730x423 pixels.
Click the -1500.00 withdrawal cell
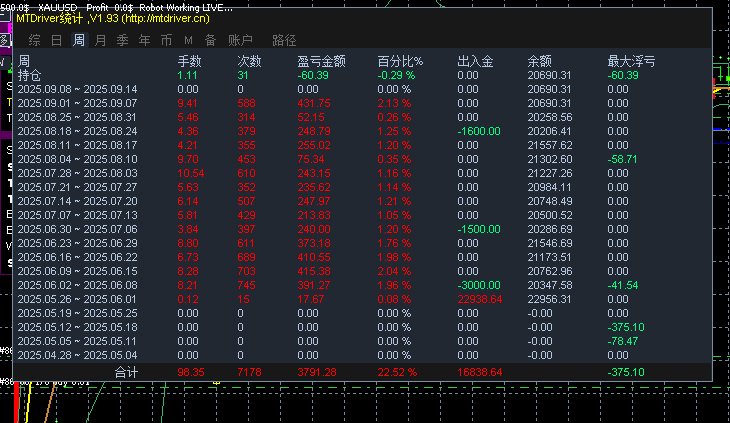click(x=479, y=229)
